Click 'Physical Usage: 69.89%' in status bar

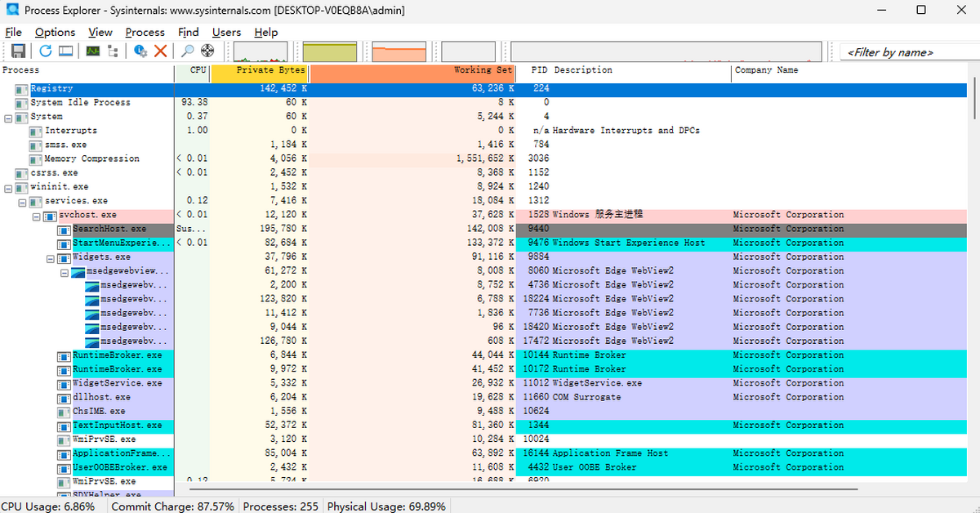point(387,506)
